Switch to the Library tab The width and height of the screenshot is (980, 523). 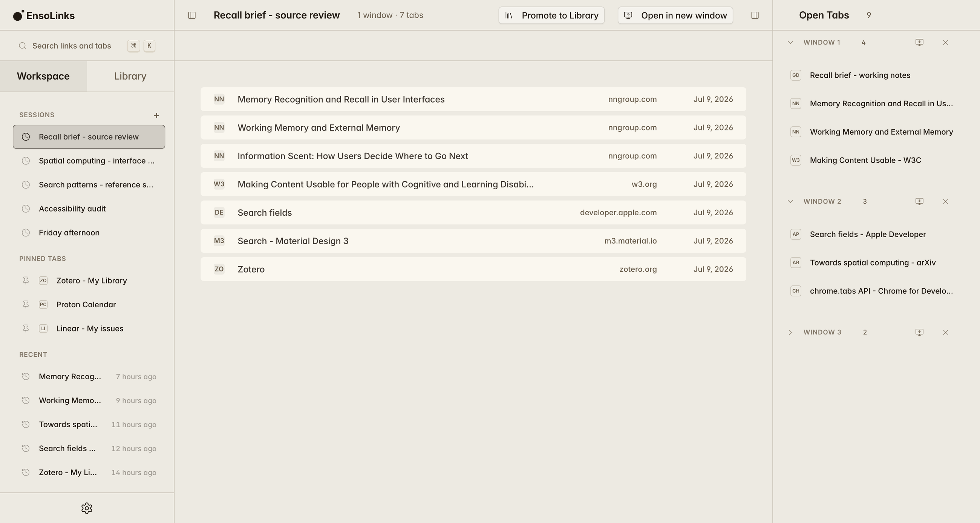coord(130,76)
